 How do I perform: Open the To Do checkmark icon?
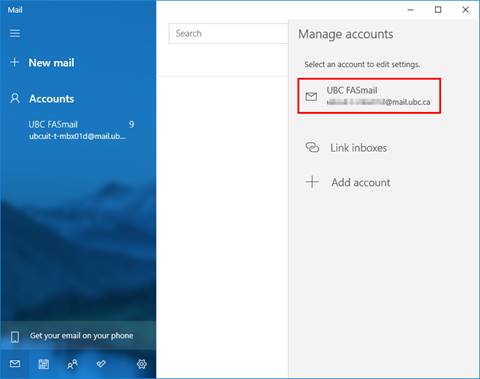(101, 364)
